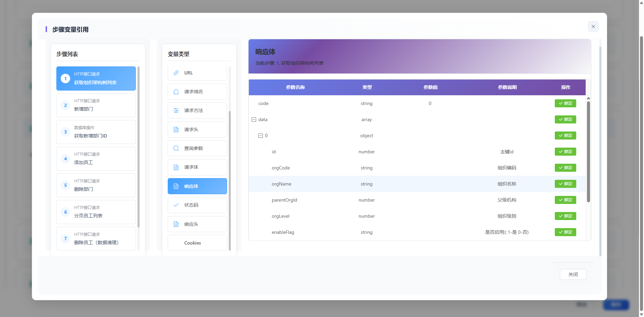Image resolution: width=644 pixels, height=317 pixels.
Task: Click the 关闭 button
Action: [573, 274]
